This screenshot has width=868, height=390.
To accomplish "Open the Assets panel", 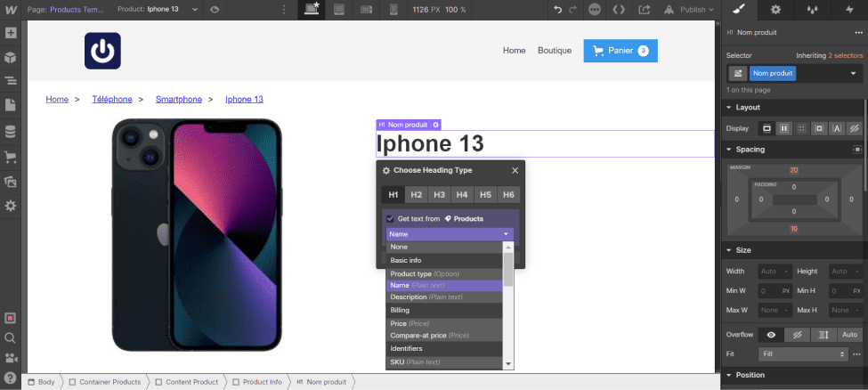I will click(x=10, y=181).
